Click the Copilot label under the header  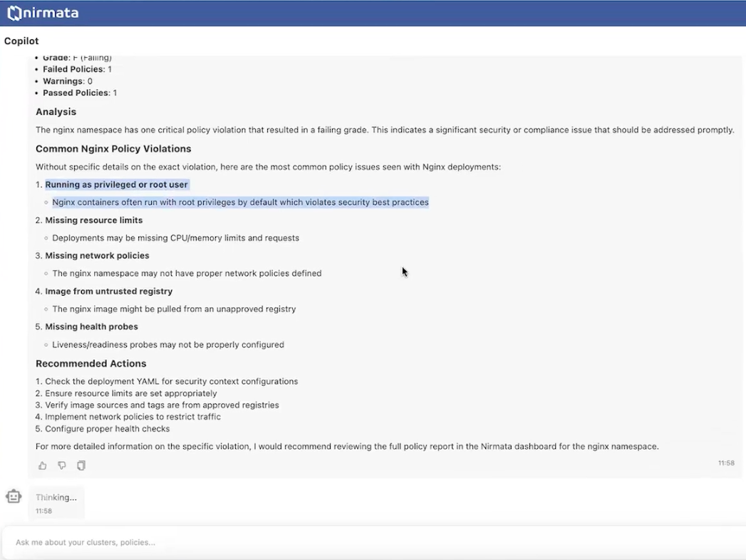point(21,41)
